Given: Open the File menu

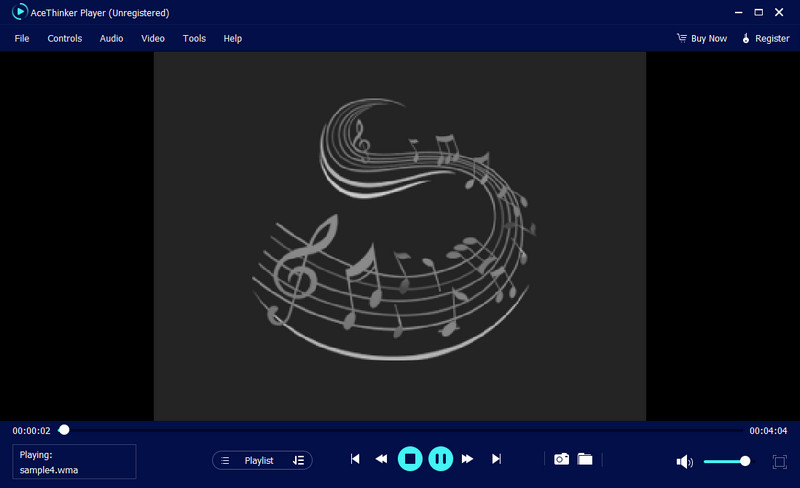Looking at the screenshot, I should click(x=21, y=38).
